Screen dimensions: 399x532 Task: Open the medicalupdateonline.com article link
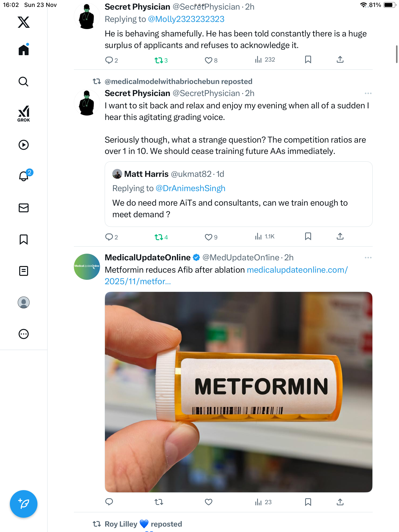point(297,270)
